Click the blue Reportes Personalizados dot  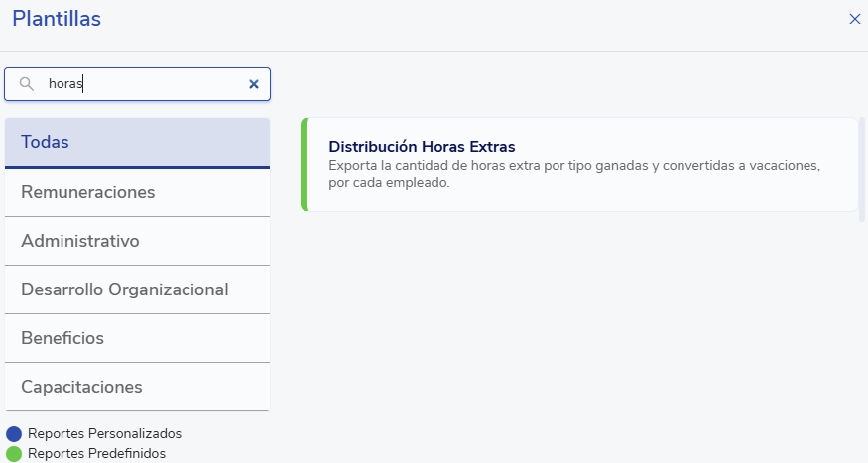pyautogui.click(x=14, y=433)
